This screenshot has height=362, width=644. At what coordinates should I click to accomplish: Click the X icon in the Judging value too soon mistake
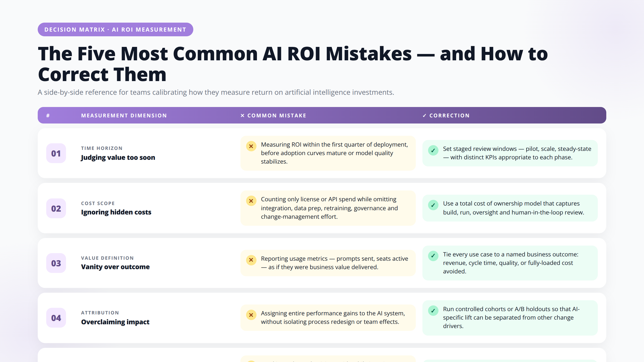coord(251,146)
